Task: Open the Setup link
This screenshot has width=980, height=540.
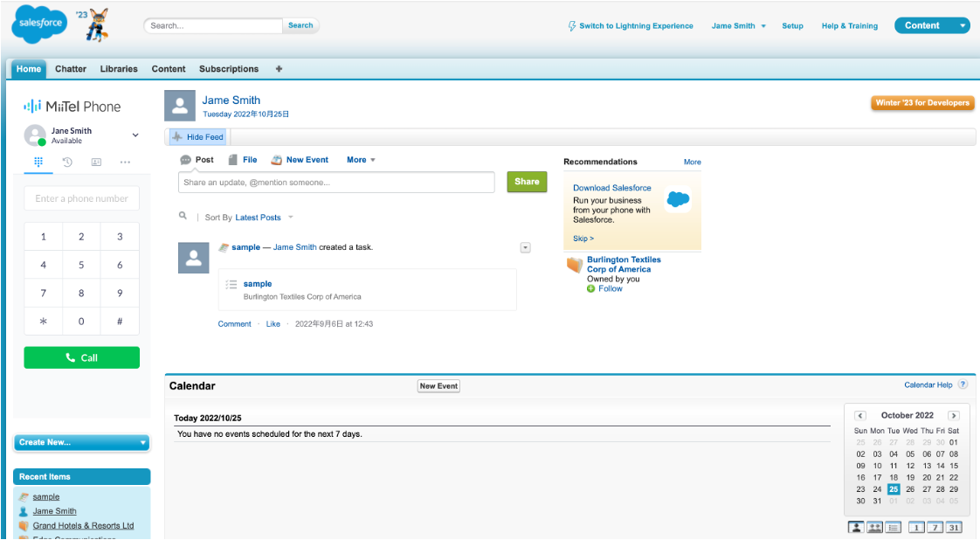Action: coord(792,26)
